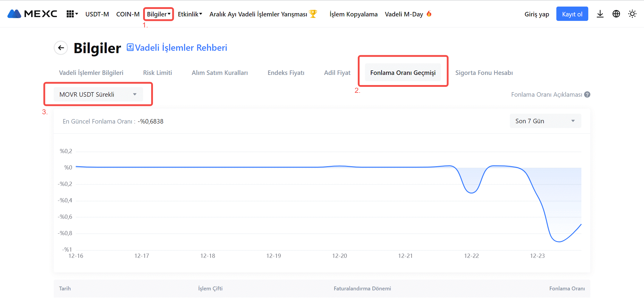Click the MEXC logo

point(32,14)
